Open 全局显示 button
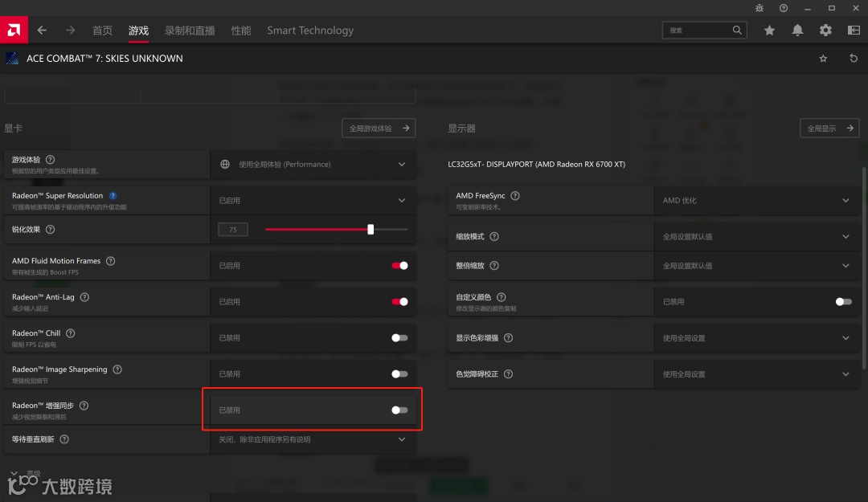 click(x=829, y=128)
